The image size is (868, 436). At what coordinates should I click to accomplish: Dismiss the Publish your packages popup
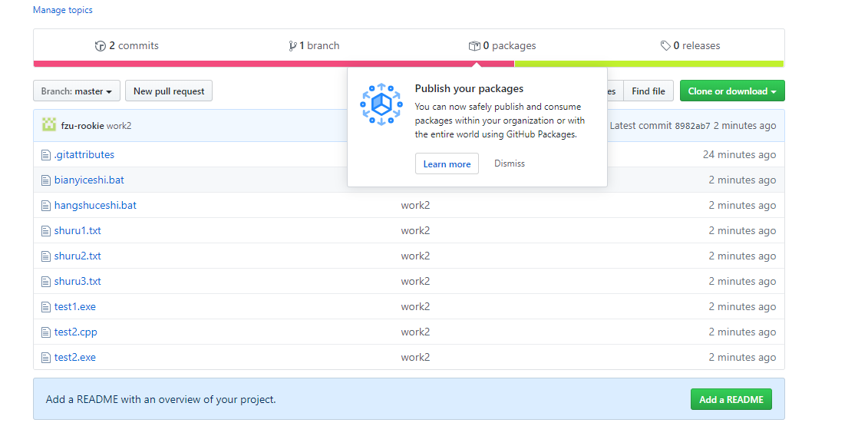(x=510, y=163)
